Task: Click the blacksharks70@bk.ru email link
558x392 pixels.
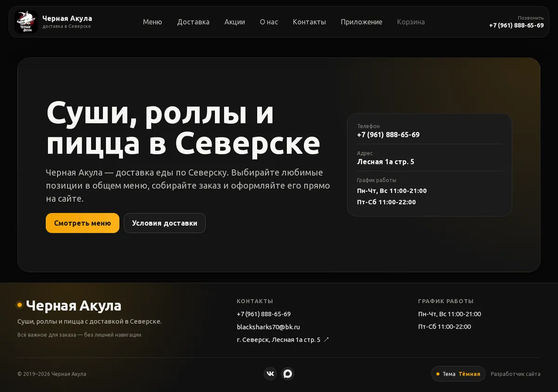Action: (x=268, y=327)
